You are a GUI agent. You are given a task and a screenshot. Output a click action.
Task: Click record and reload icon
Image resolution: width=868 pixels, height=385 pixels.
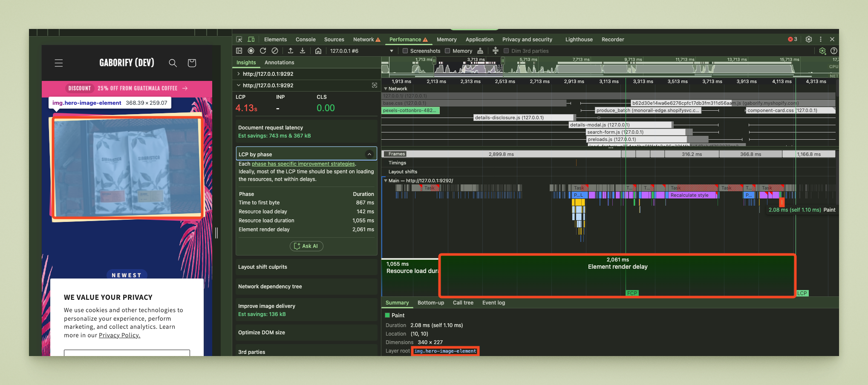[263, 51]
